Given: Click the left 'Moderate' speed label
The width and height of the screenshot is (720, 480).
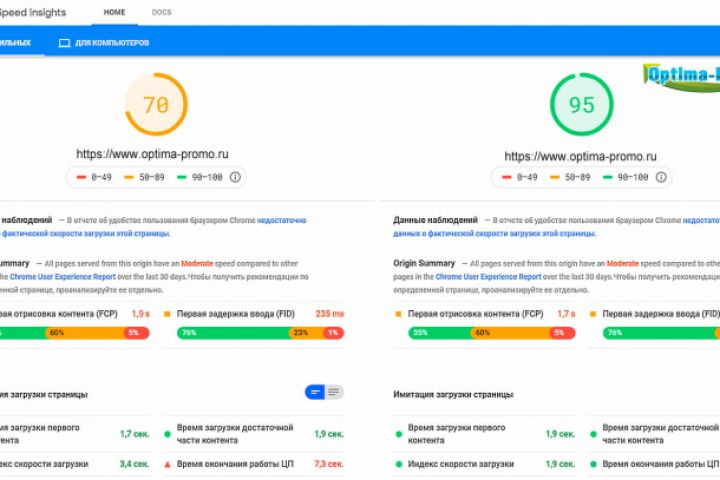Looking at the screenshot, I should (x=197, y=264).
